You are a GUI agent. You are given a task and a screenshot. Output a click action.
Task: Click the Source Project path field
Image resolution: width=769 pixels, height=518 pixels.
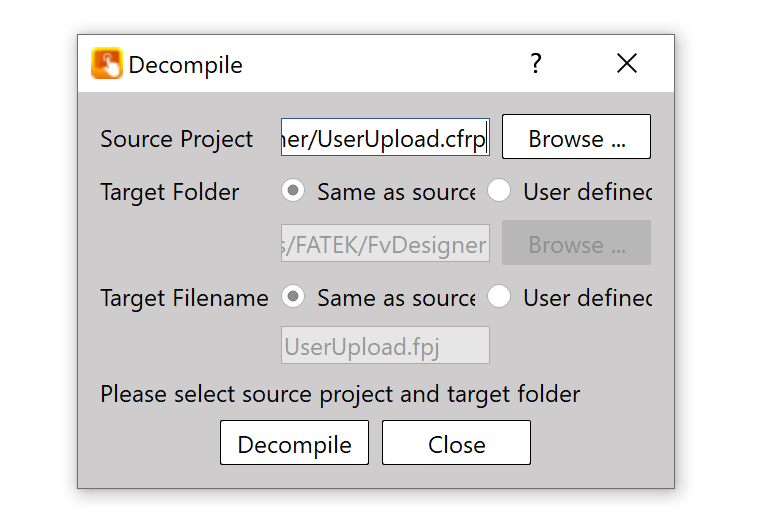(x=385, y=138)
